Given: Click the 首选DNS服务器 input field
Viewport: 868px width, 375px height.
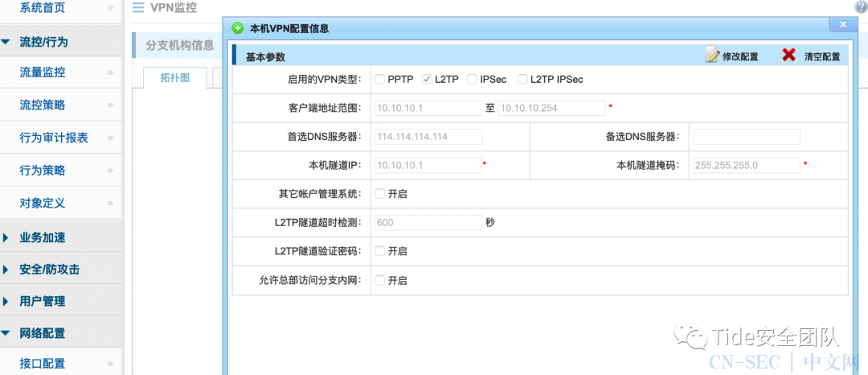Looking at the screenshot, I should pyautogui.click(x=428, y=137).
